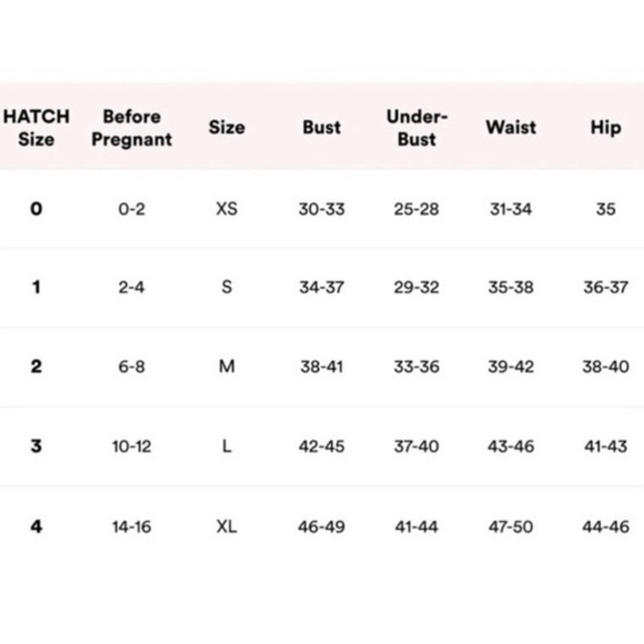Click the Bust column header
The image size is (644, 644).
(x=322, y=127)
